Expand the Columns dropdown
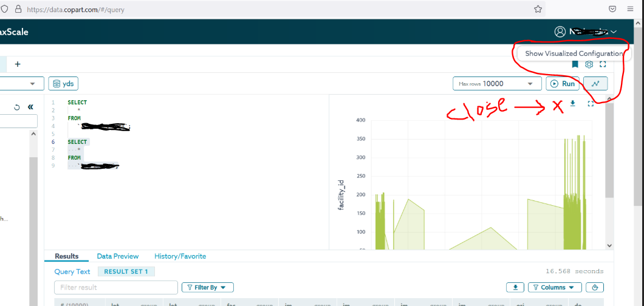This screenshot has width=644, height=306. [554, 287]
